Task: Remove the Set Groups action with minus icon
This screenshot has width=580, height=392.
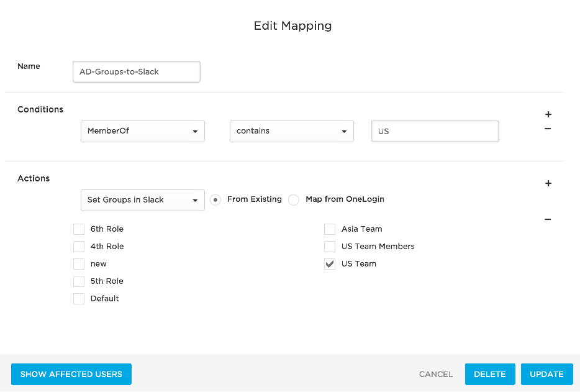Action: pos(548,219)
